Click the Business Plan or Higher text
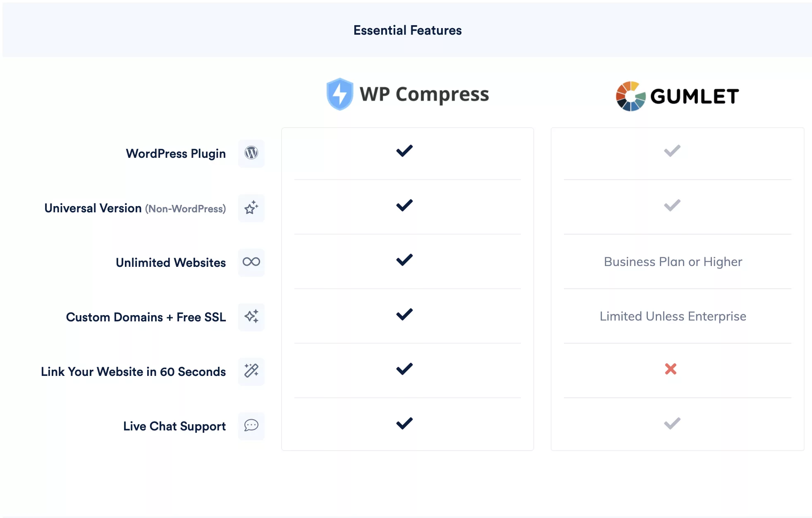The height and width of the screenshot is (518, 812). click(x=673, y=262)
